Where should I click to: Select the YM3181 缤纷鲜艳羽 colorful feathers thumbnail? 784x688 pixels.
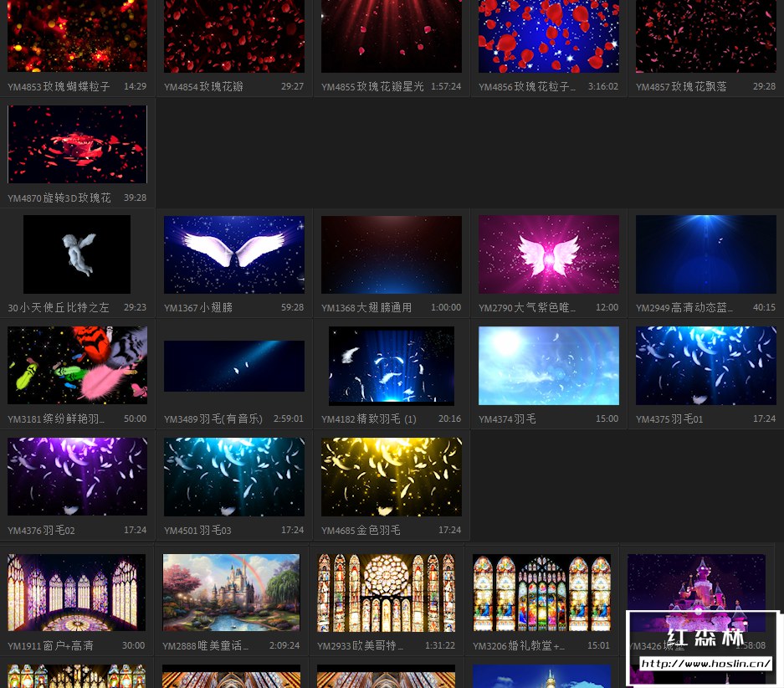coord(77,366)
